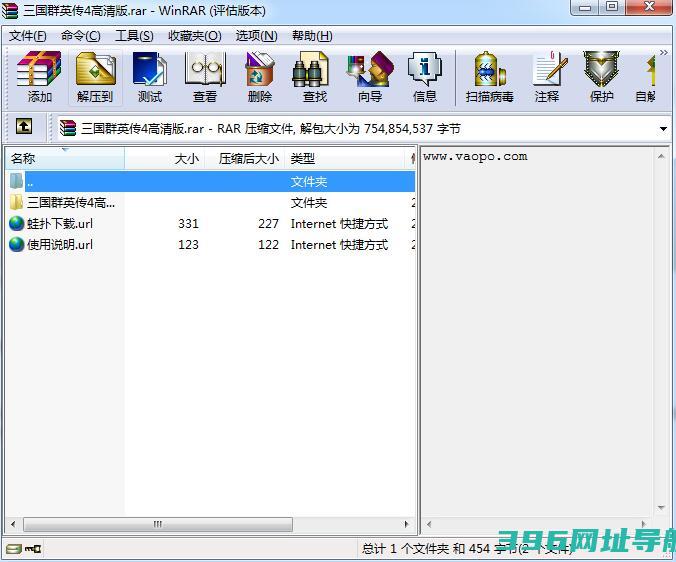Click comment pane scroll-up arrow
Image resolution: width=676 pixels, height=562 pixels.
(x=661, y=156)
